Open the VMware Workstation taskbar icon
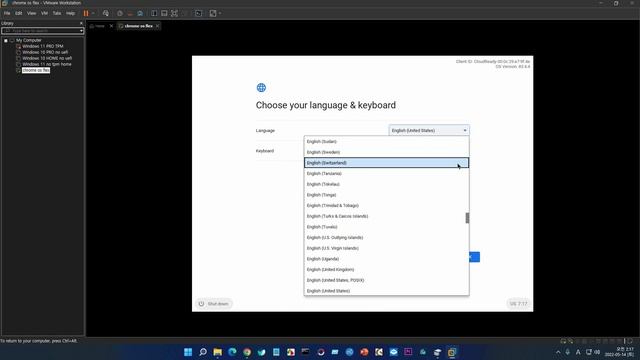Image resolution: width=640 pixels, height=360 pixels. tap(452, 352)
